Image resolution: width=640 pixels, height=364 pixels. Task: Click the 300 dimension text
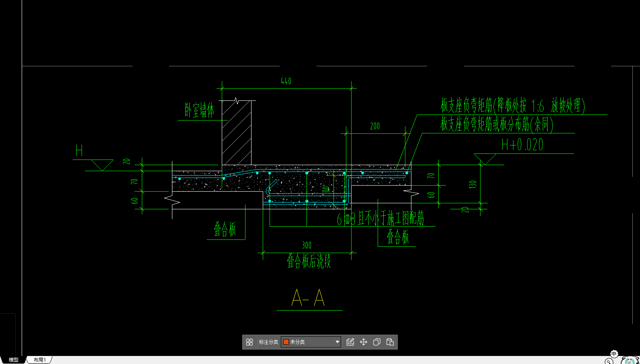pos(307,245)
